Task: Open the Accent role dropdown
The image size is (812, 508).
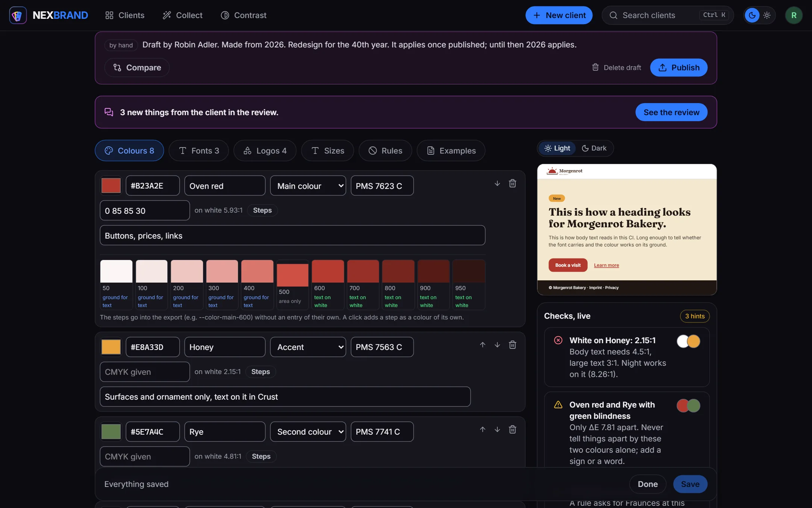Action: point(308,347)
